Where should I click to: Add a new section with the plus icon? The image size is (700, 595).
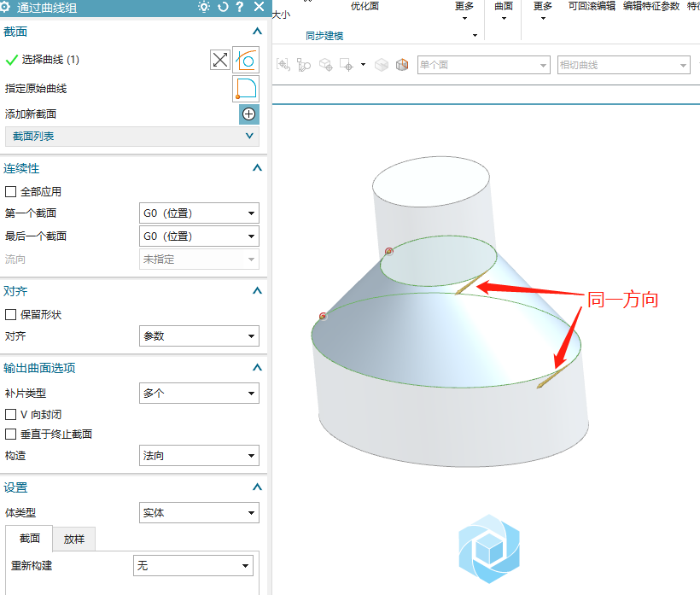pos(248,114)
